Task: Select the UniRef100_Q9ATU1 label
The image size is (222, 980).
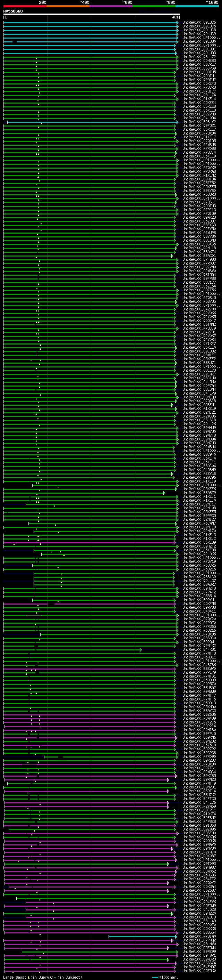Action: [199, 76]
